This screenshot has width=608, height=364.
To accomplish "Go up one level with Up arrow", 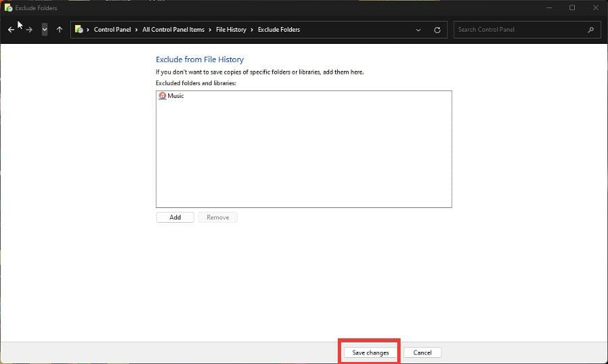I will click(x=59, y=30).
